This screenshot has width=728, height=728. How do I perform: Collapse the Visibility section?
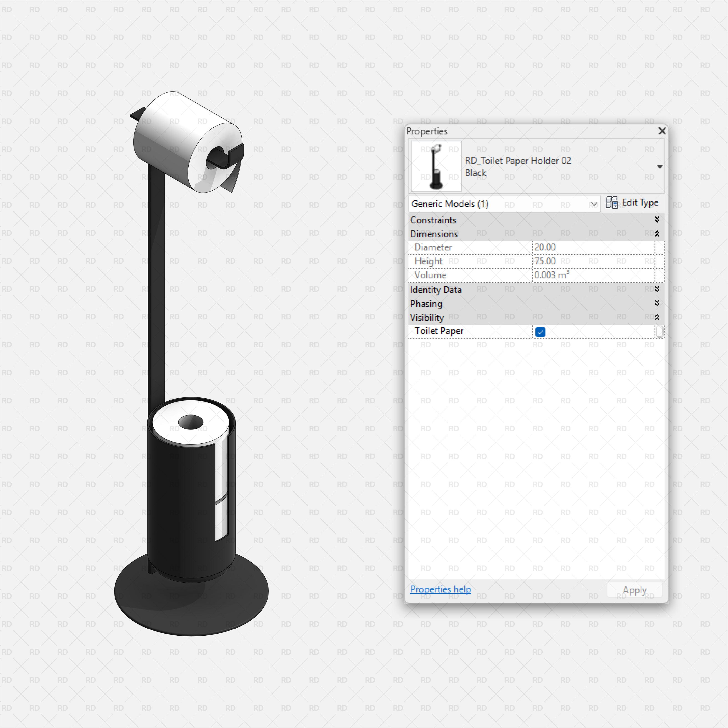pos(657,317)
